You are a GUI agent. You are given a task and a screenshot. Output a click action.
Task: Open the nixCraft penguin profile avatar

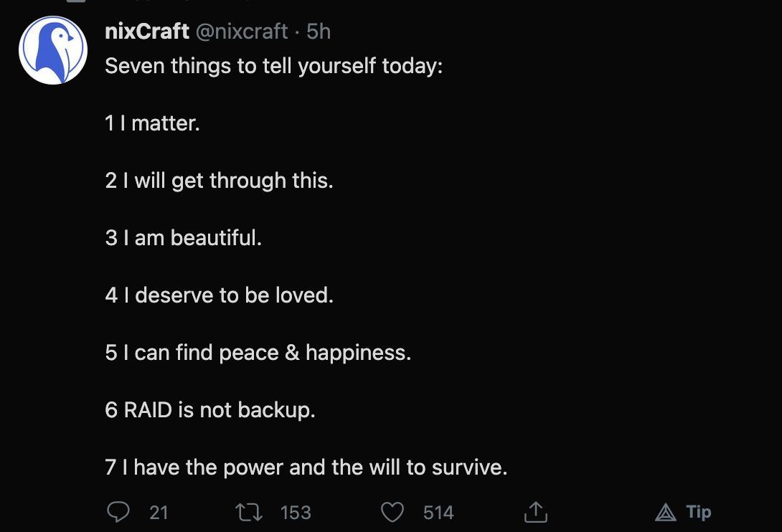tap(53, 50)
